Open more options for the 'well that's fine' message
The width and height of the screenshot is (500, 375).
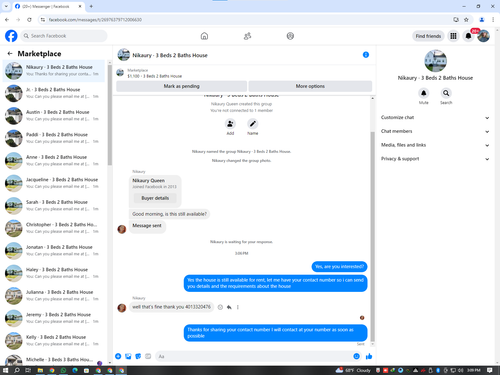point(238,307)
